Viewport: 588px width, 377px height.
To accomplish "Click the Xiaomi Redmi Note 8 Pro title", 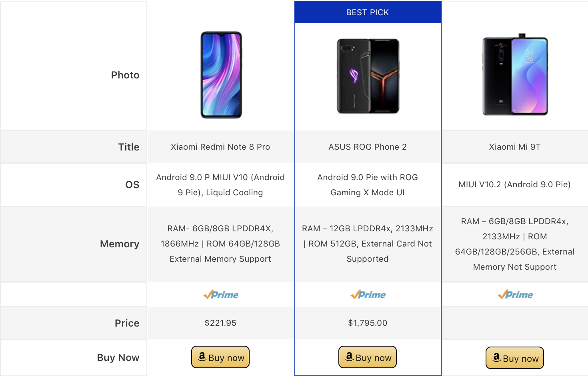I will [220, 147].
